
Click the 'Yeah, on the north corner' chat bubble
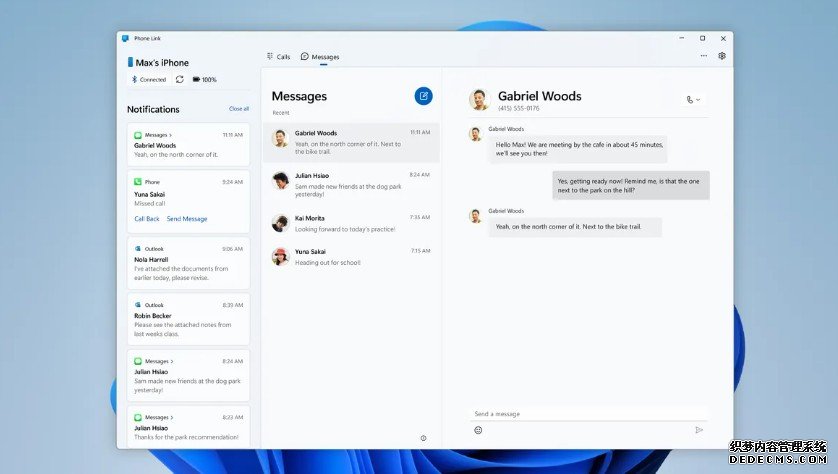(x=575, y=227)
